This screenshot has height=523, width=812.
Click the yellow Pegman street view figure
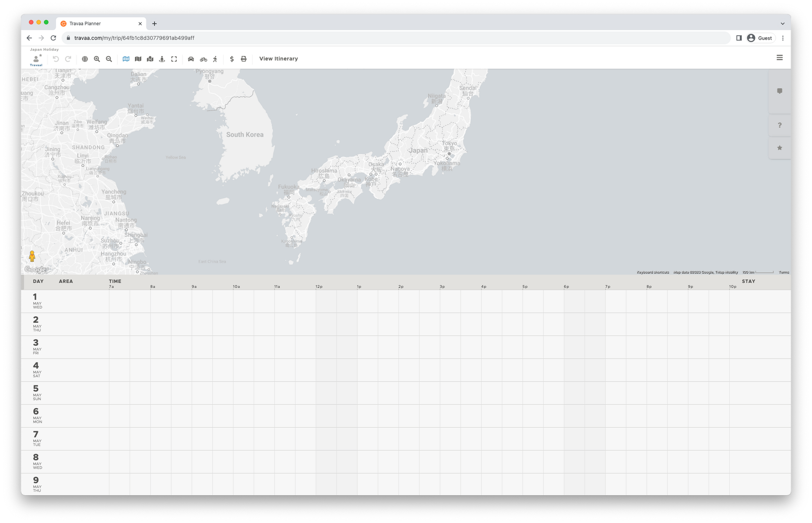click(32, 256)
